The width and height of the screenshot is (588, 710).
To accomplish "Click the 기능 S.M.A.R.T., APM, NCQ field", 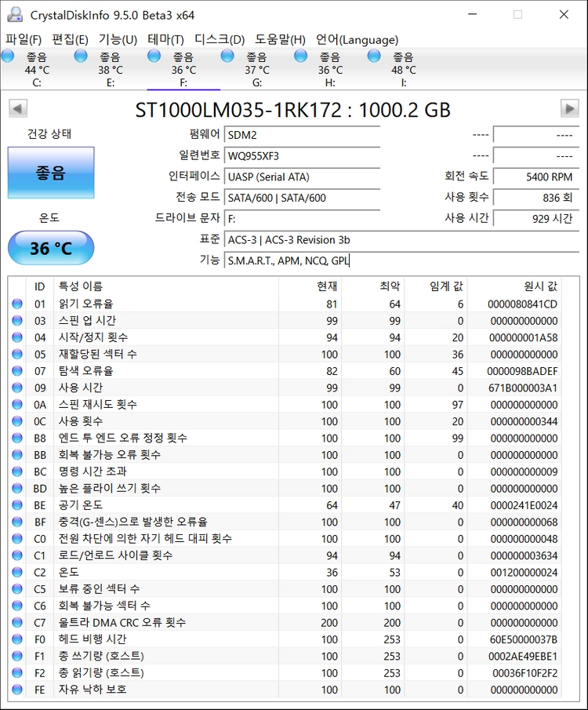I will pos(401,260).
